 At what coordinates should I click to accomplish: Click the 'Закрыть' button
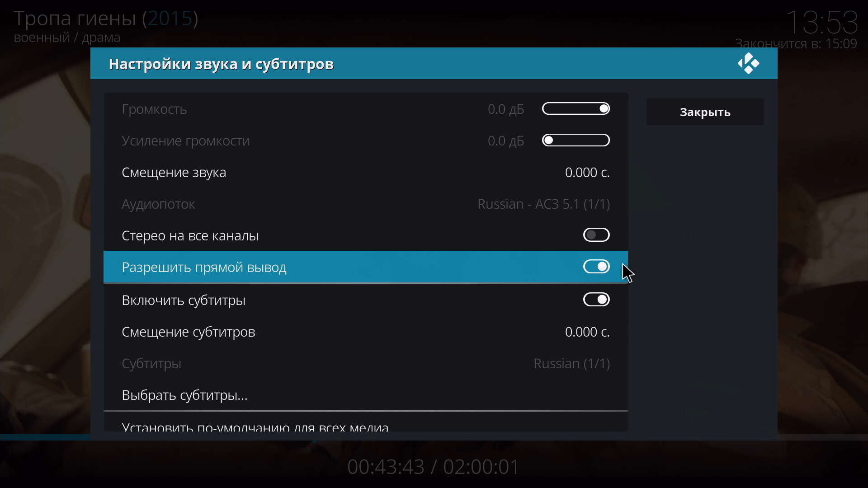click(x=705, y=112)
